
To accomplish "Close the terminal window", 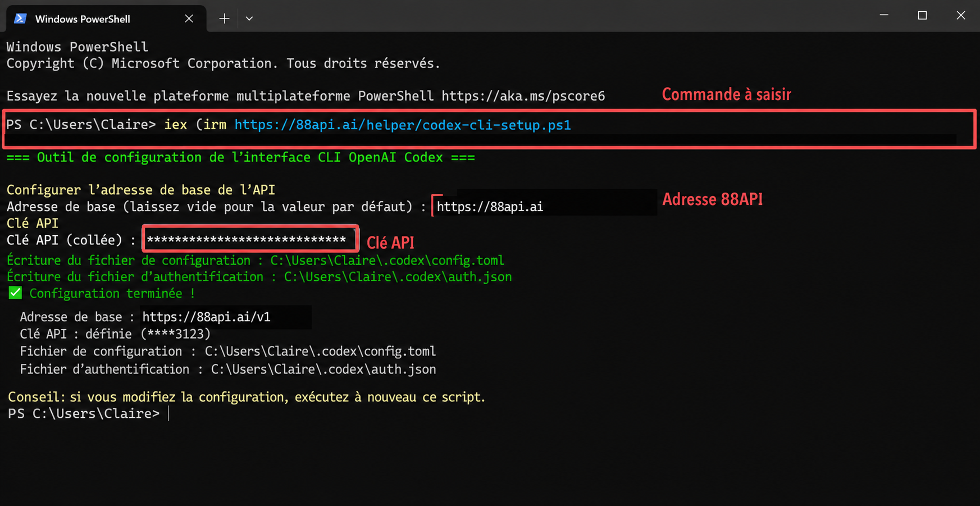I will [961, 15].
